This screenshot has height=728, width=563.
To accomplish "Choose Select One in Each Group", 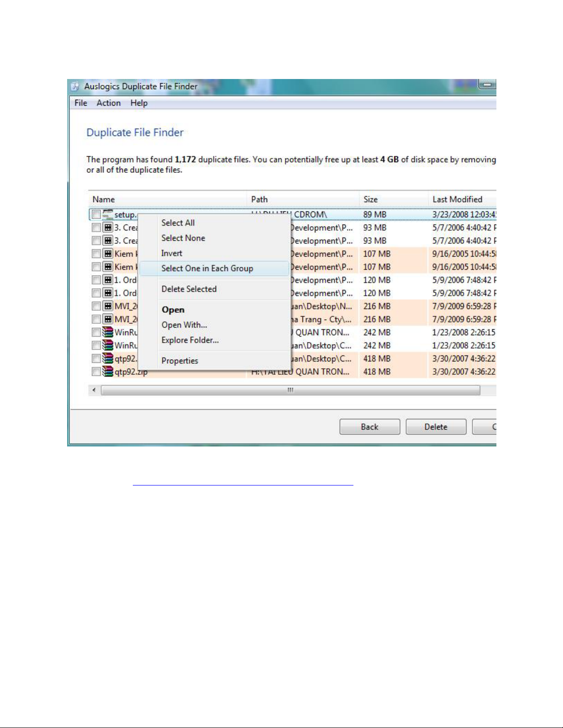I will (x=207, y=269).
